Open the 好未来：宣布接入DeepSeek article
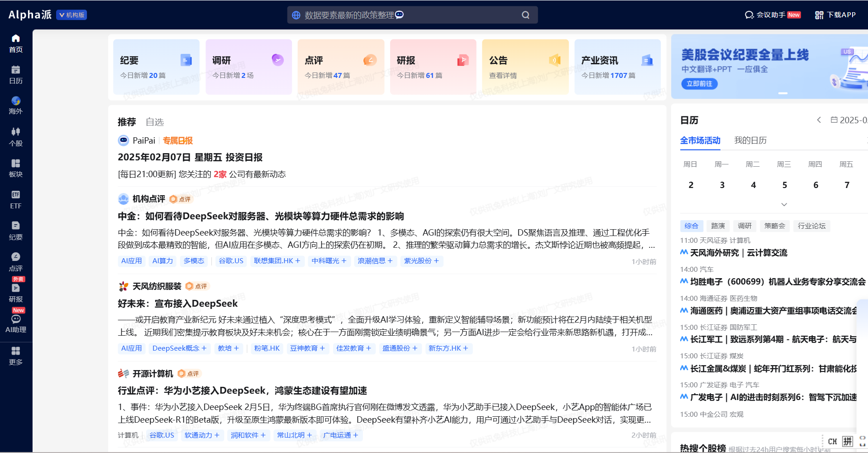This screenshot has width=868, height=453. (x=178, y=304)
